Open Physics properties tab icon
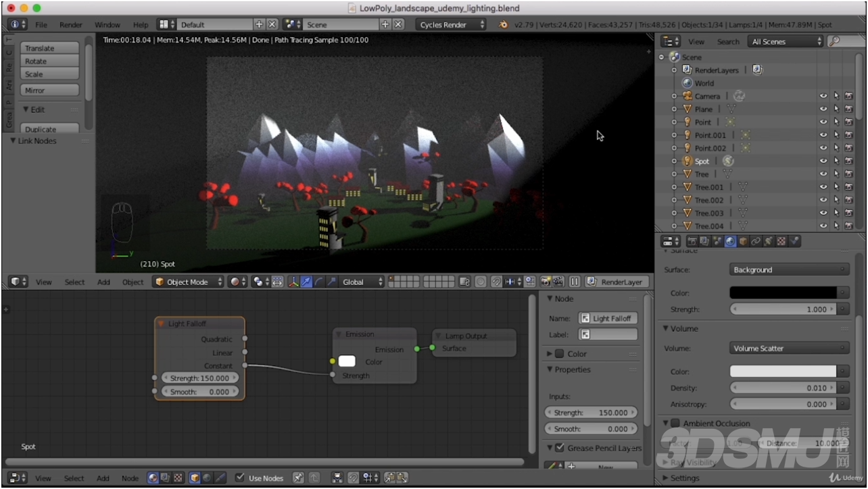Image resolution: width=868 pixels, height=489 pixels. [794, 241]
